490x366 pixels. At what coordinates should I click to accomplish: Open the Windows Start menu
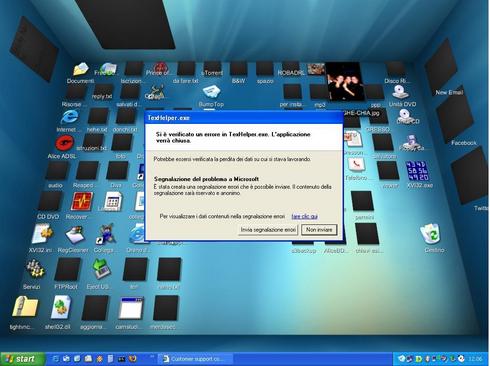22,359
